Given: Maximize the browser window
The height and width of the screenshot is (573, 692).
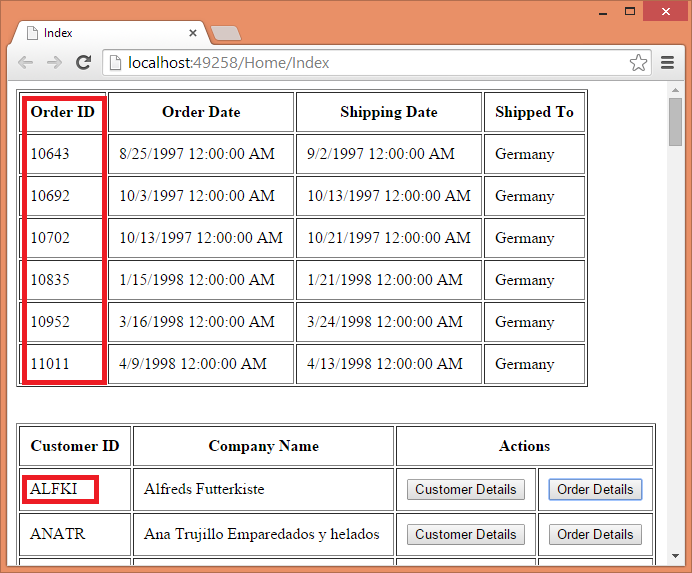Looking at the screenshot, I should point(630,11).
